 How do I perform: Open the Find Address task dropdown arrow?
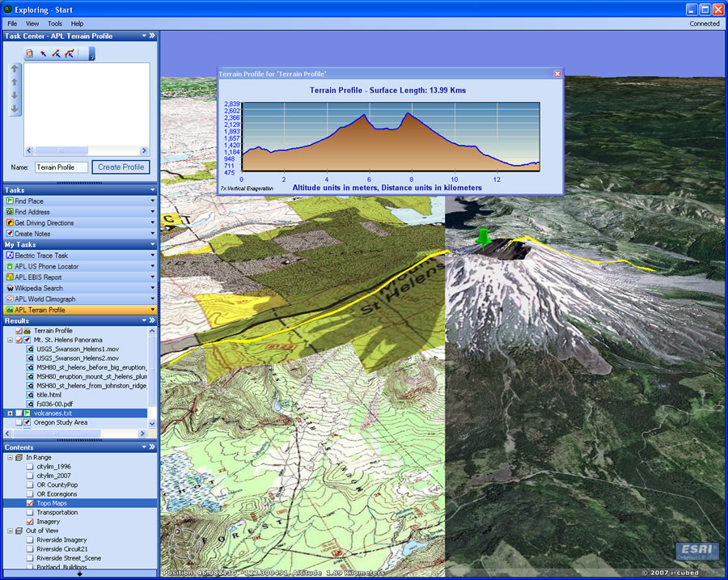(x=152, y=212)
